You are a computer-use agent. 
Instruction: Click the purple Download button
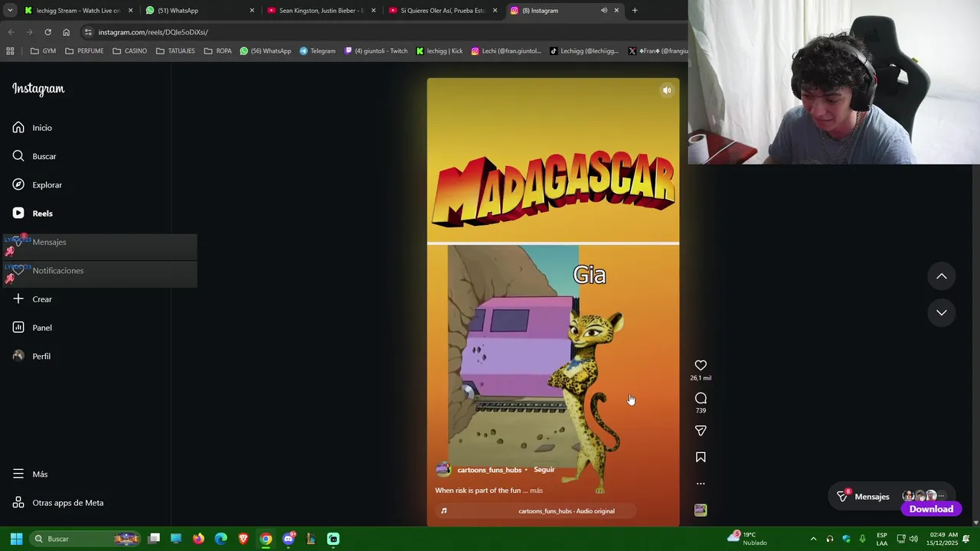[x=931, y=509]
